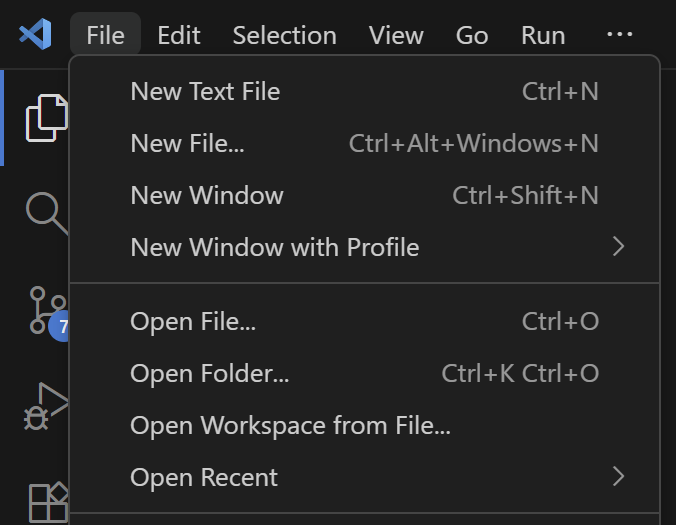Expand New Window with Profile submenu arrow
This screenshot has height=525, width=676.
618,247
